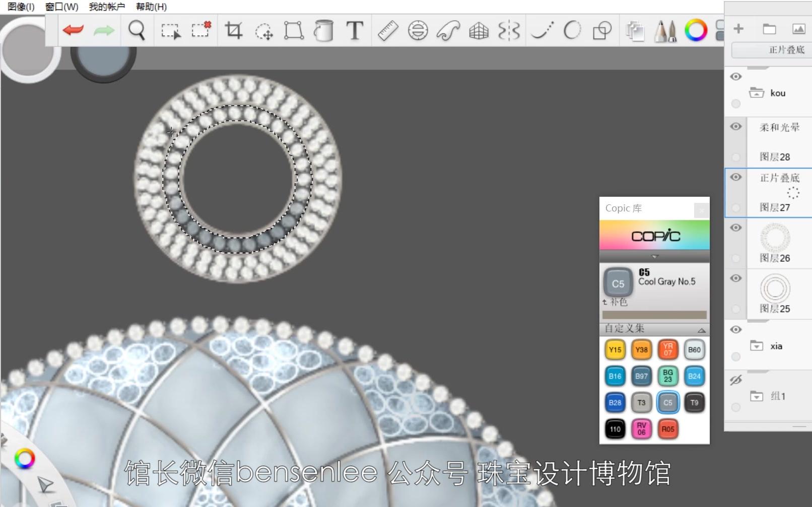
Task: Open the Color Wheel editor in toolbar
Action: tap(696, 30)
